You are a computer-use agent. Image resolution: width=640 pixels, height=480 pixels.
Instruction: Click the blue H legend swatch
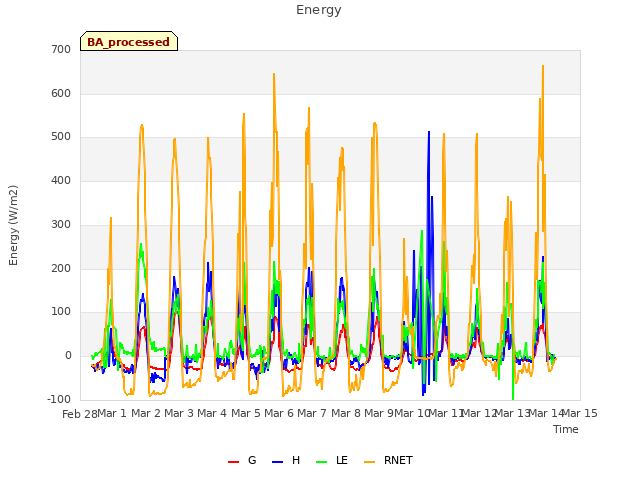(x=277, y=462)
